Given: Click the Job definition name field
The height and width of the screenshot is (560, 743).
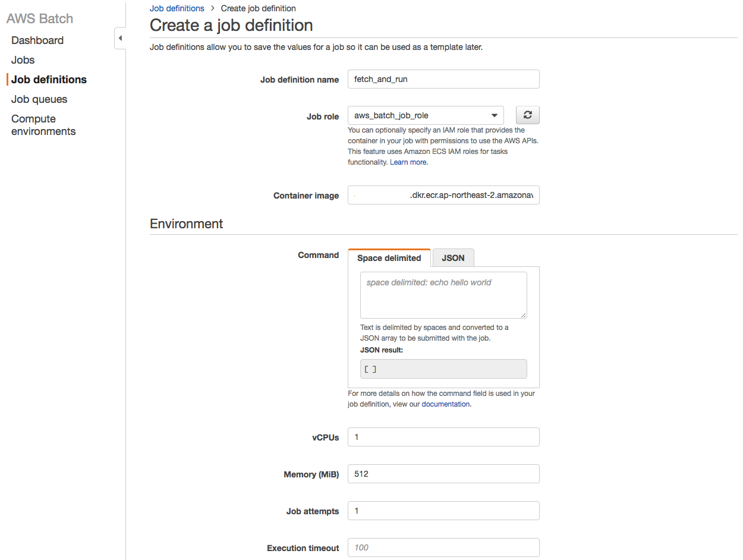Looking at the screenshot, I should [443, 79].
